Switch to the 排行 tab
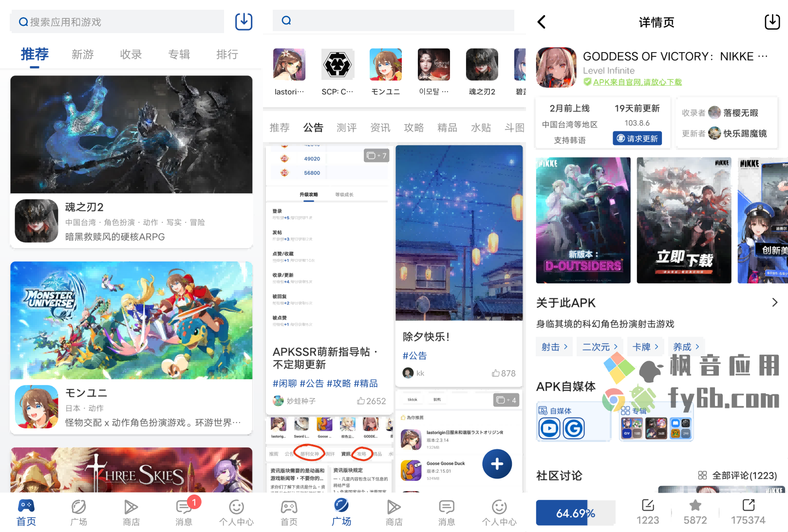This screenshot has height=532, width=788. (227, 55)
